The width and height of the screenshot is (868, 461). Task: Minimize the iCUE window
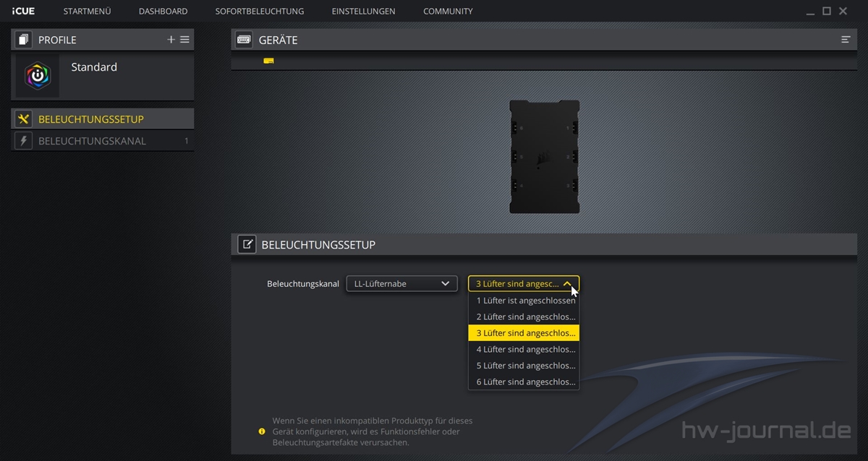click(810, 12)
